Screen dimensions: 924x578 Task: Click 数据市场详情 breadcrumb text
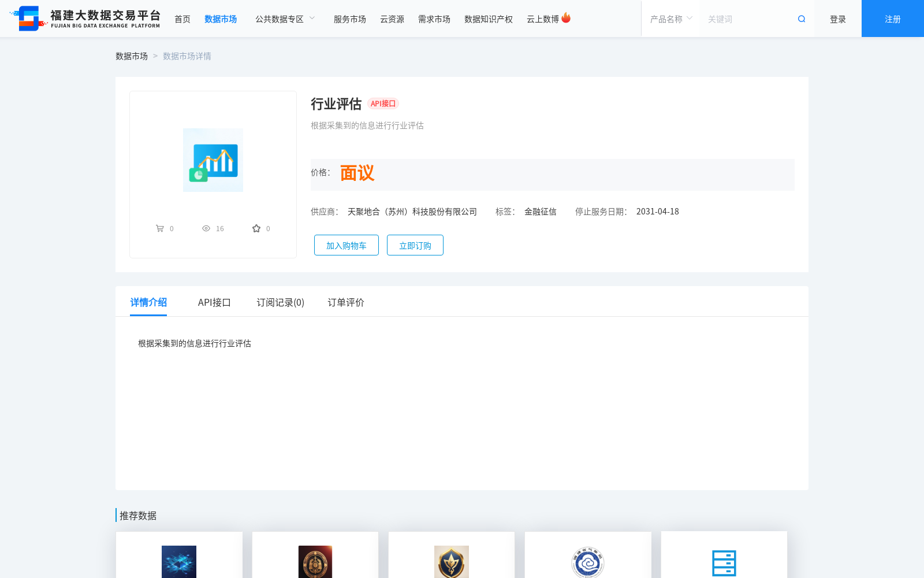pyautogui.click(x=187, y=56)
